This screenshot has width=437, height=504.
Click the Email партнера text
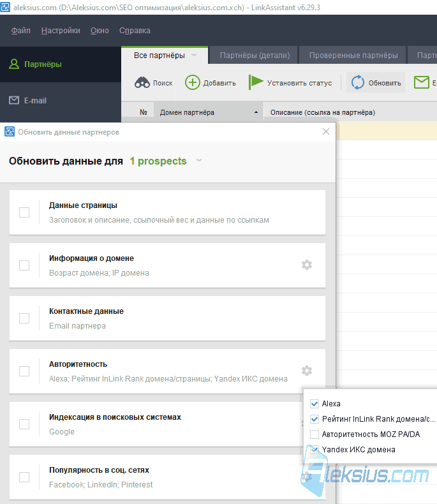77,326
